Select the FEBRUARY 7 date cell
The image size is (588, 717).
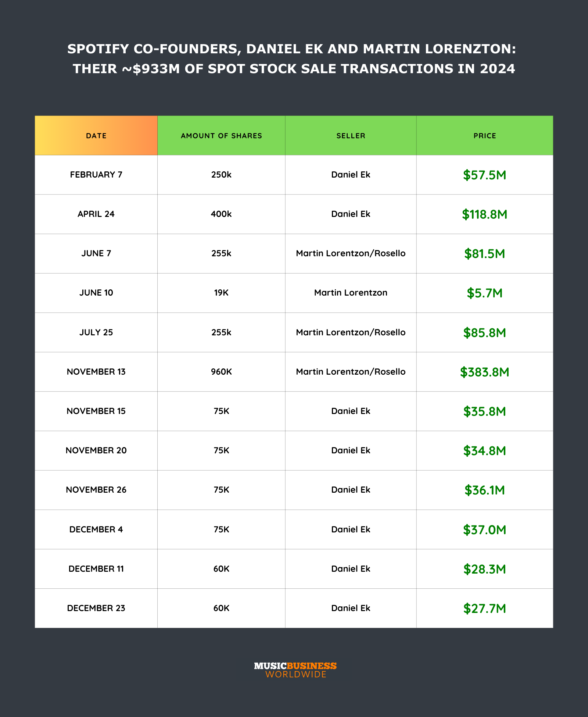click(x=96, y=175)
